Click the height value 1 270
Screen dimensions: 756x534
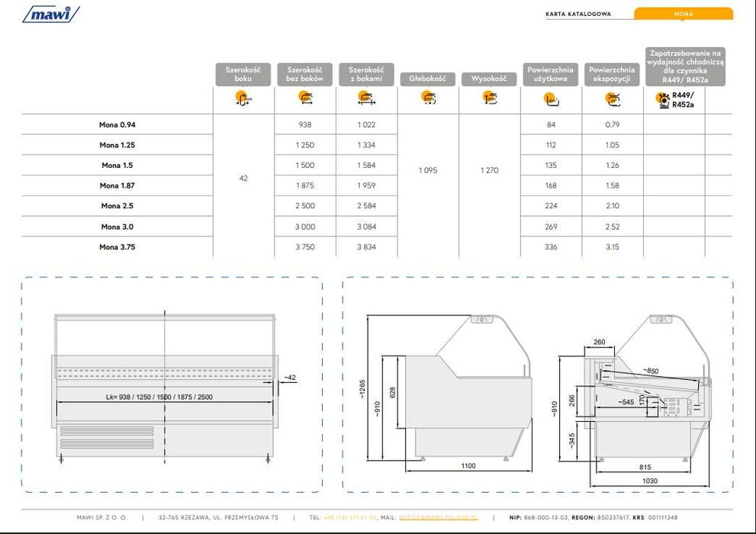pyautogui.click(x=489, y=171)
